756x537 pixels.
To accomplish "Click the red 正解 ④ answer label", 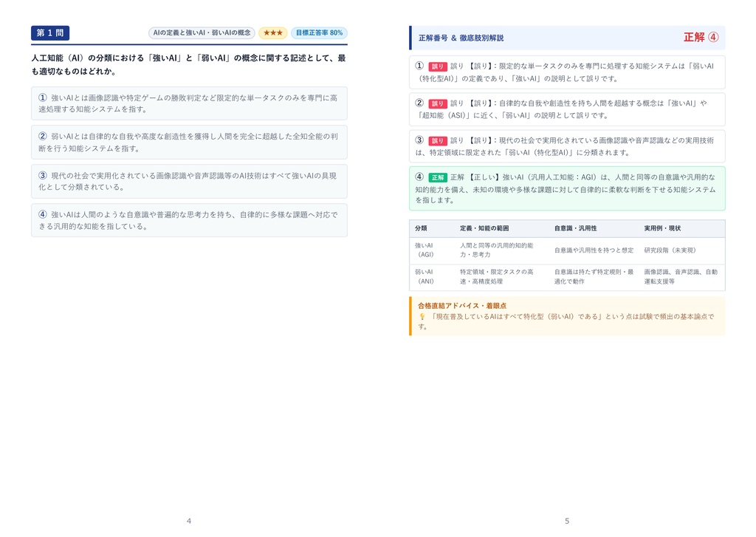I will [701, 37].
